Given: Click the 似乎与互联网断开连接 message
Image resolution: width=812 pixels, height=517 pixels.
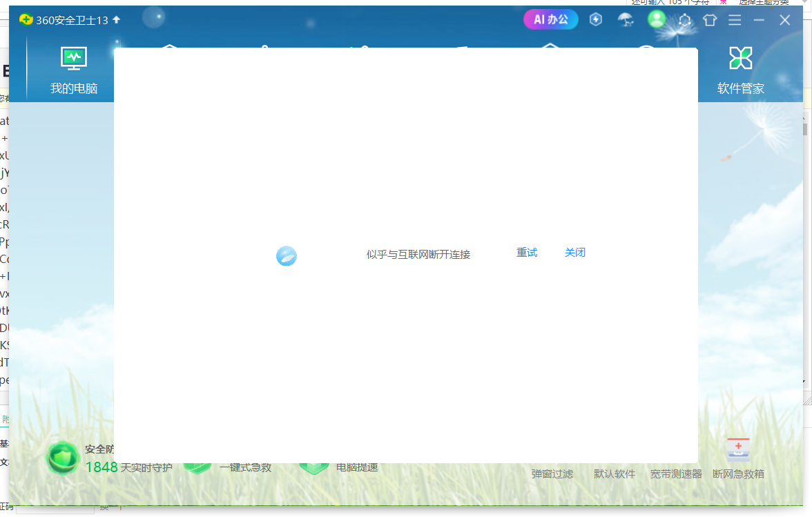Looking at the screenshot, I should (418, 254).
